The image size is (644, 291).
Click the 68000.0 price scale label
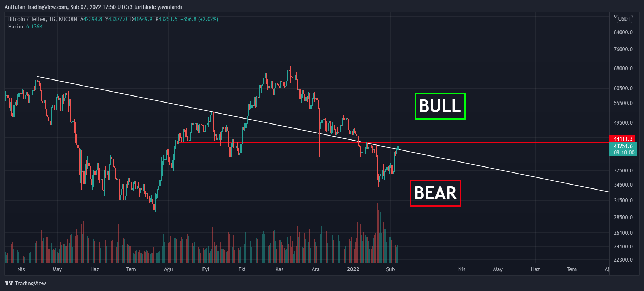tap(623, 68)
